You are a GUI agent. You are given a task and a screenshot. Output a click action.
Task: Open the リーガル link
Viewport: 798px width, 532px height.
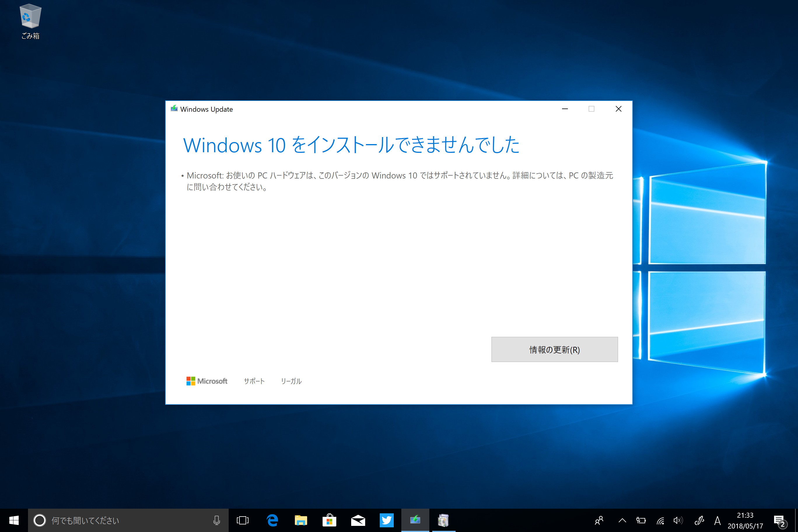pos(291,381)
